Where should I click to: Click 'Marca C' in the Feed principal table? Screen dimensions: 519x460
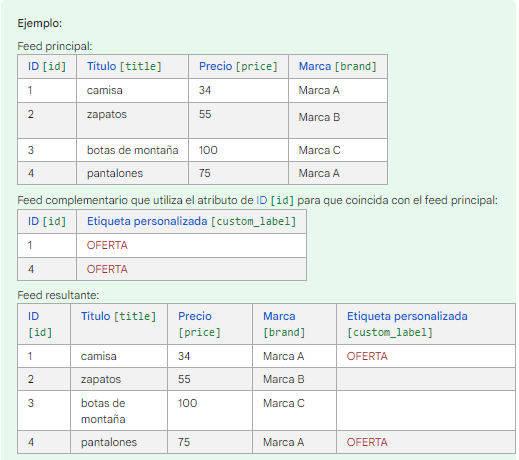coord(319,150)
